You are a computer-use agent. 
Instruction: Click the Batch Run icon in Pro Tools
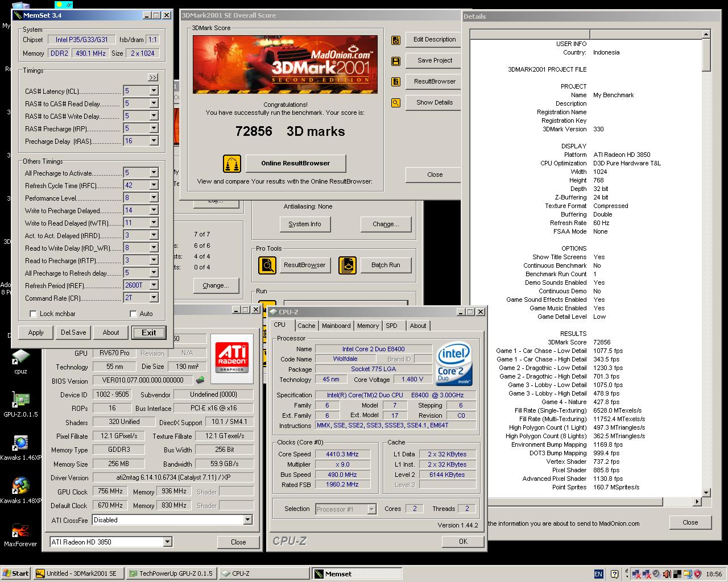click(x=347, y=265)
